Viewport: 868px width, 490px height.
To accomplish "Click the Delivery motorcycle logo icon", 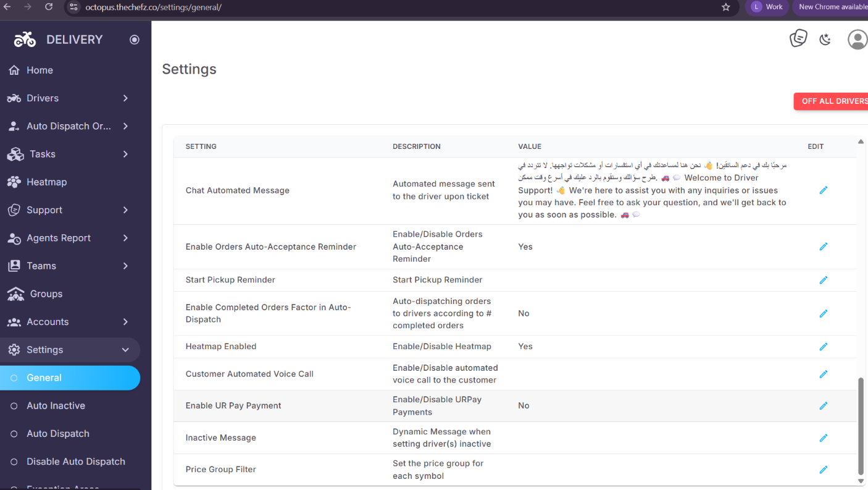I will pos(25,40).
